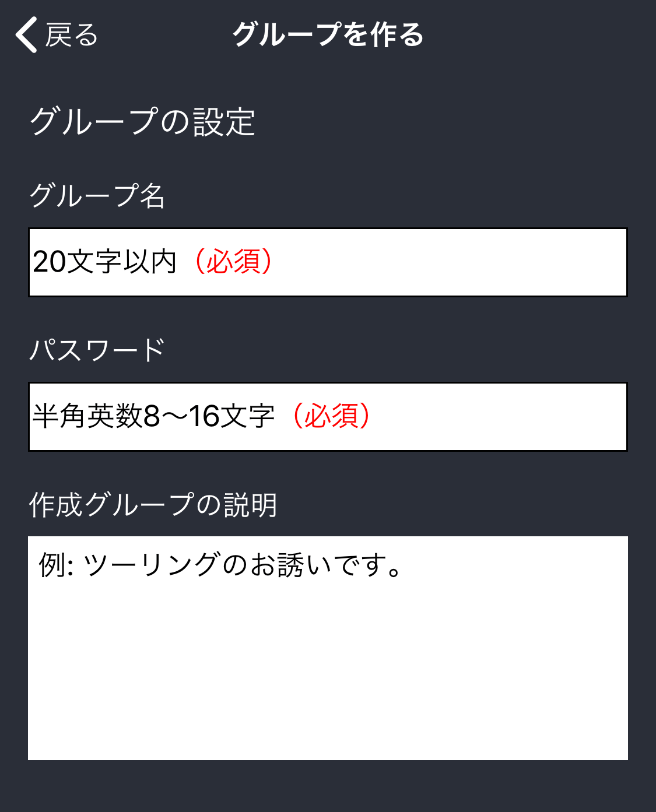Select the field showing 半角英数8〜16文字
Image resolution: width=656 pixels, height=812 pixels.
328,416
